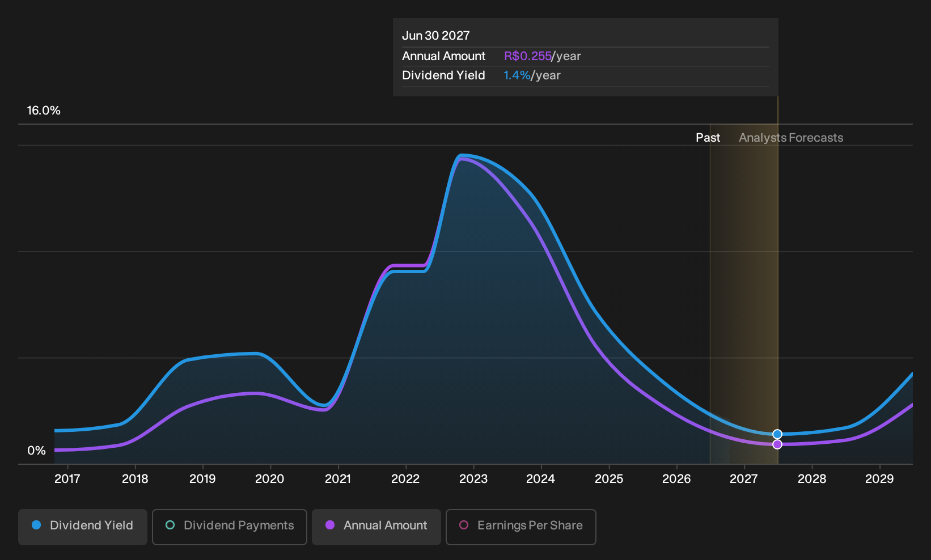Click the 2021 x-axis label
The image size is (931, 560).
(x=338, y=479)
